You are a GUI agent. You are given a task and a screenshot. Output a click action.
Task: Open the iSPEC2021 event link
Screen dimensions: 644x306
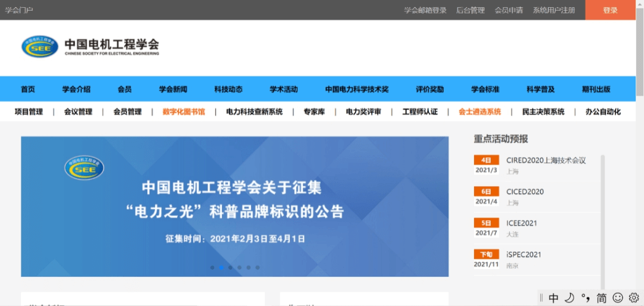pyautogui.click(x=524, y=255)
